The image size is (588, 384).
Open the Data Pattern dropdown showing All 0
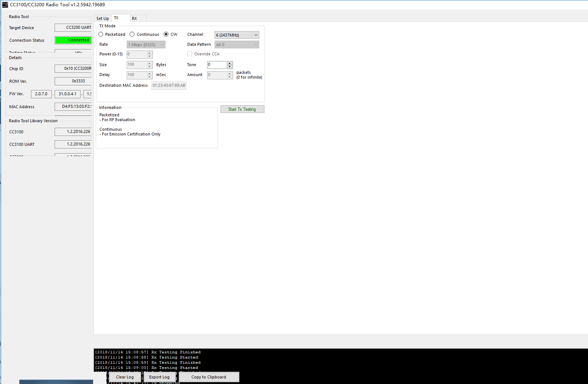pyautogui.click(x=237, y=45)
